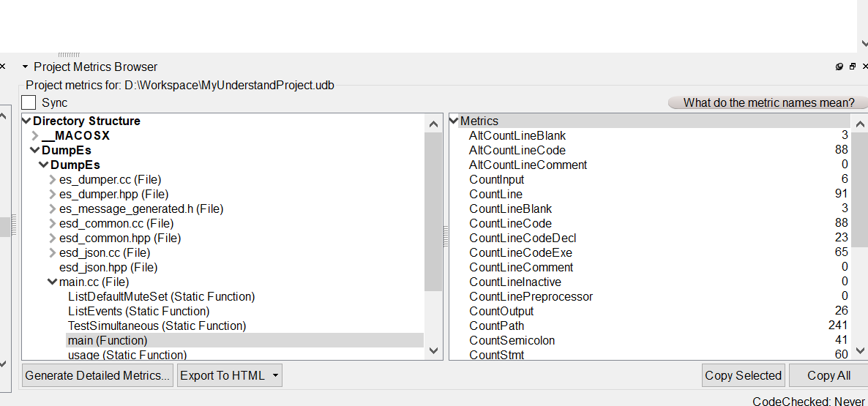Image resolution: width=868 pixels, height=406 pixels.
Task: Close the Project Metrics Browser panel
Action: (x=864, y=67)
